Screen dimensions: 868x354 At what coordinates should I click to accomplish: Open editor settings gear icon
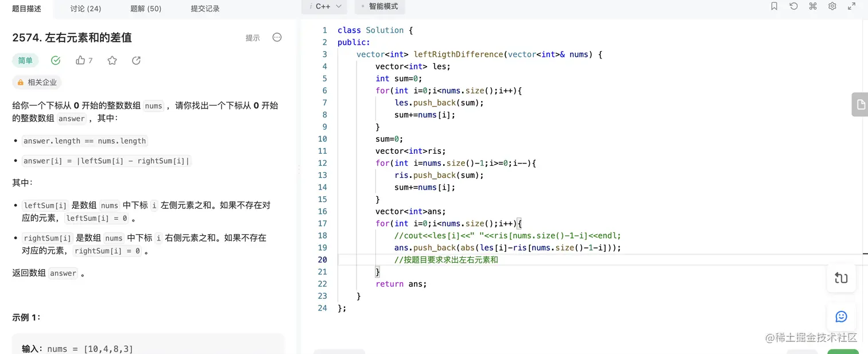click(x=832, y=6)
